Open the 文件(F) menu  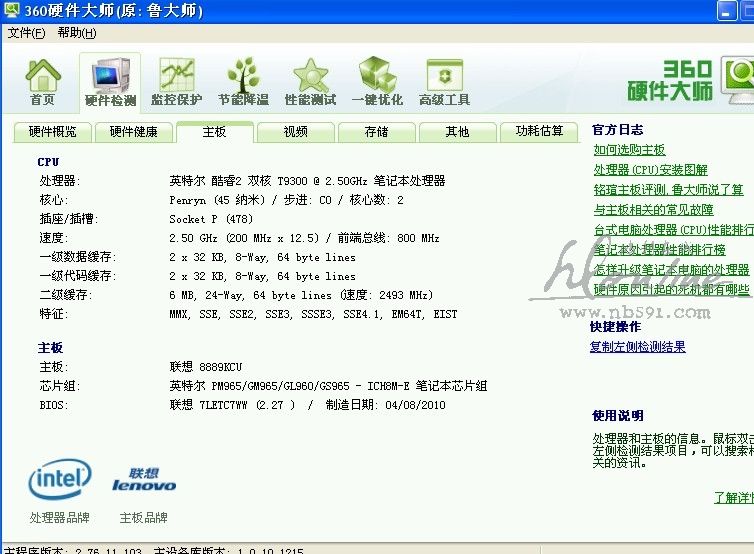pyautogui.click(x=26, y=33)
